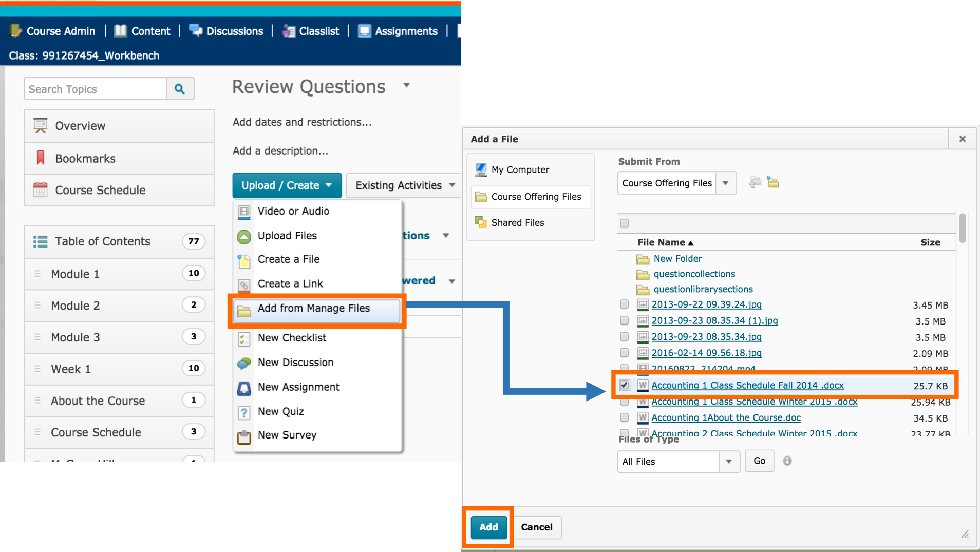Viewport: 980px width, 552px height.
Task: Expand the Review Questions title arrow
Action: click(x=406, y=85)
